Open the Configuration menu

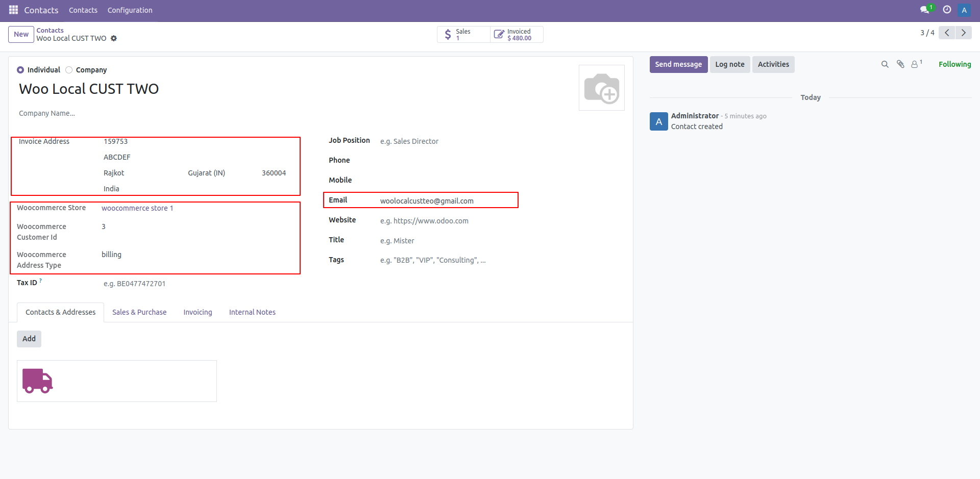coord(130,10)
